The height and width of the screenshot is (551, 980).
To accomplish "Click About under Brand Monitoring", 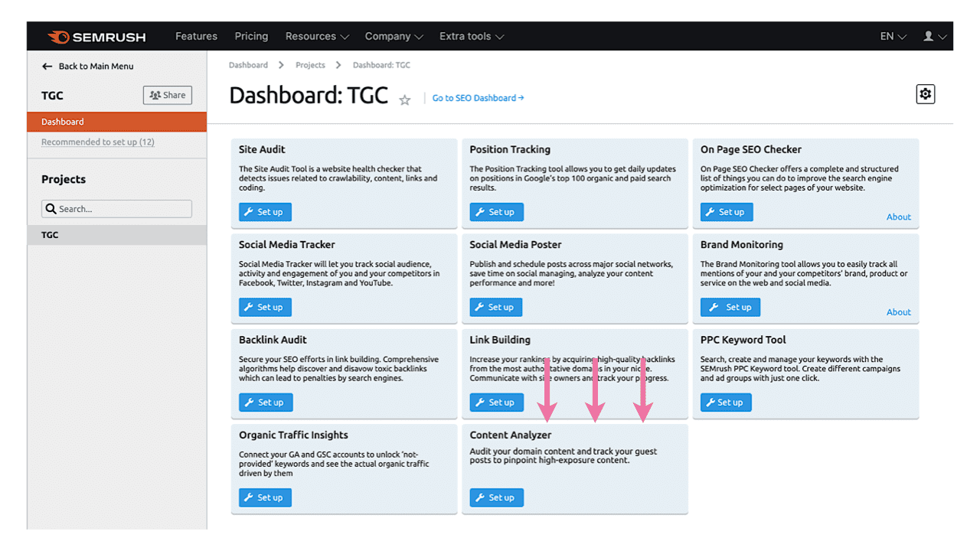I will [898, 312].
